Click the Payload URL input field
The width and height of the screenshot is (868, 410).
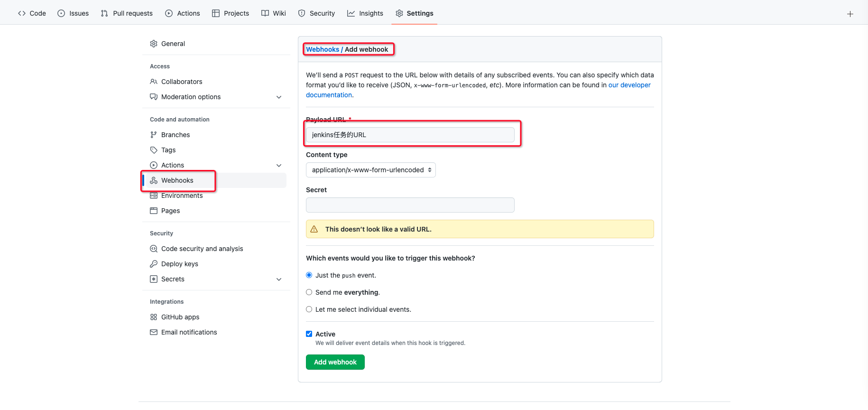click(x=410, y=135)
